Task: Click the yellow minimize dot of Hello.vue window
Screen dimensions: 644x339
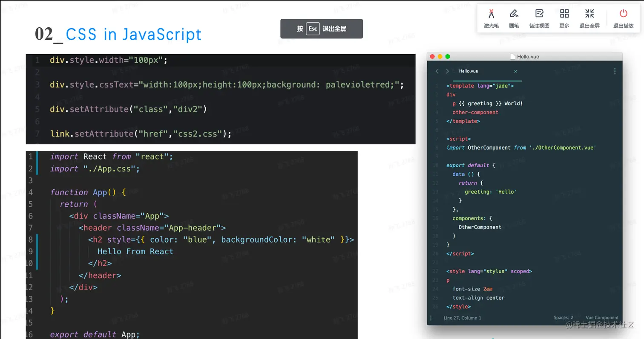Action: coord(440,56)
